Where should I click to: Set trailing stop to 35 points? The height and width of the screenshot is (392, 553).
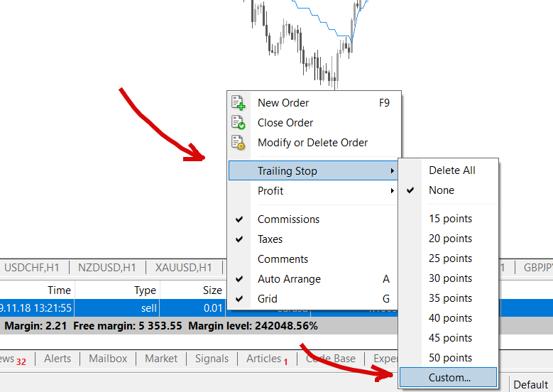448,298
